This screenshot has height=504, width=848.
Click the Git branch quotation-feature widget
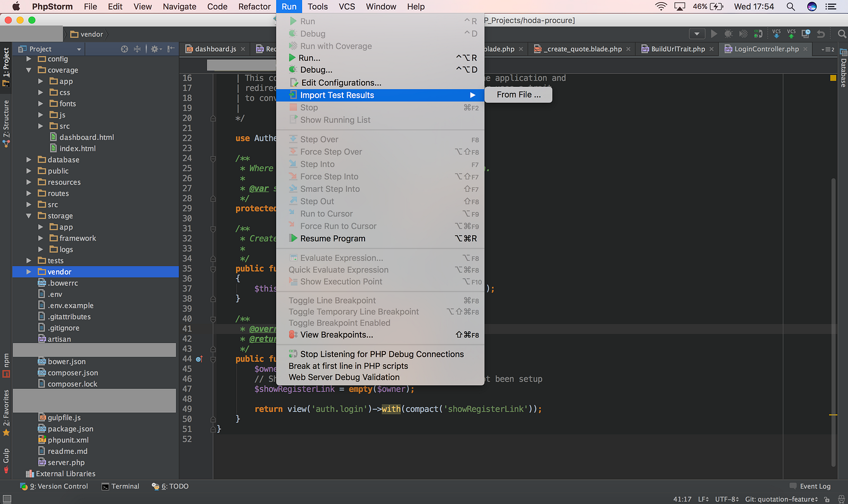point(781,499)
